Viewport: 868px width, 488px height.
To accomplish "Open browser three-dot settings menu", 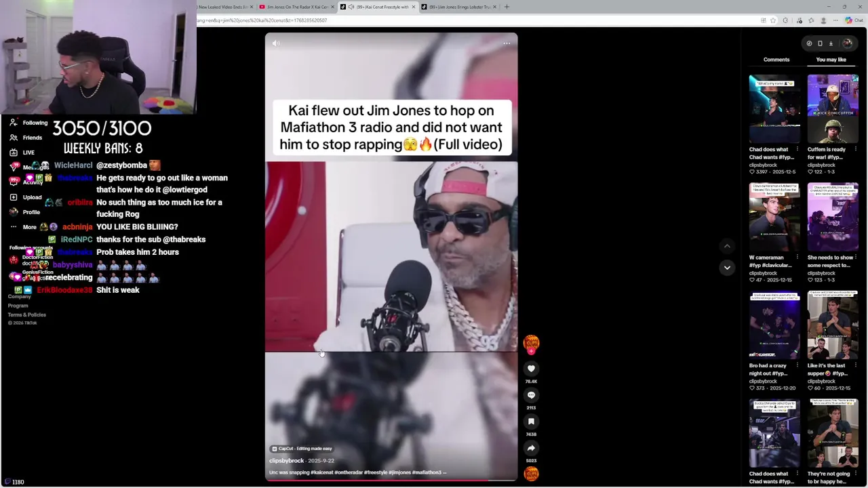I will pos(837,20).
